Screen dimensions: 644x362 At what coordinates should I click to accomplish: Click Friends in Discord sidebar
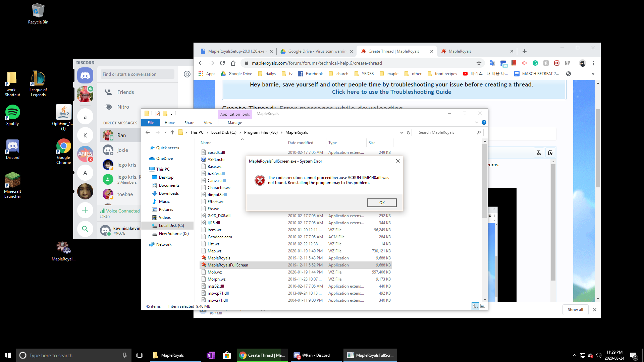pos(125,92)
